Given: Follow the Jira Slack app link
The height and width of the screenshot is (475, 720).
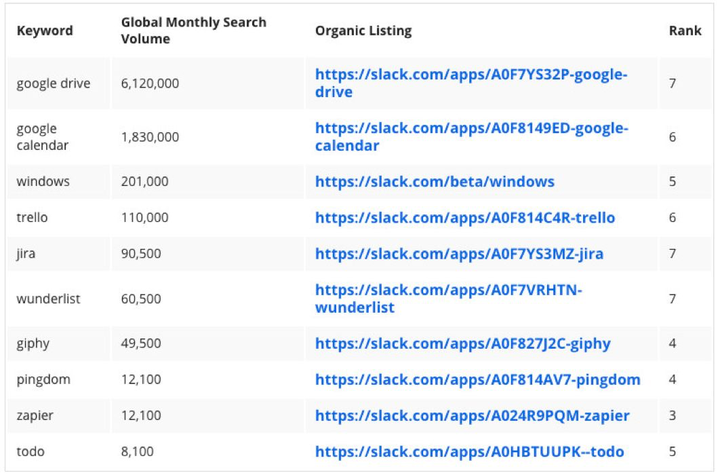Looking at the screenshot, I should point(459,254).
